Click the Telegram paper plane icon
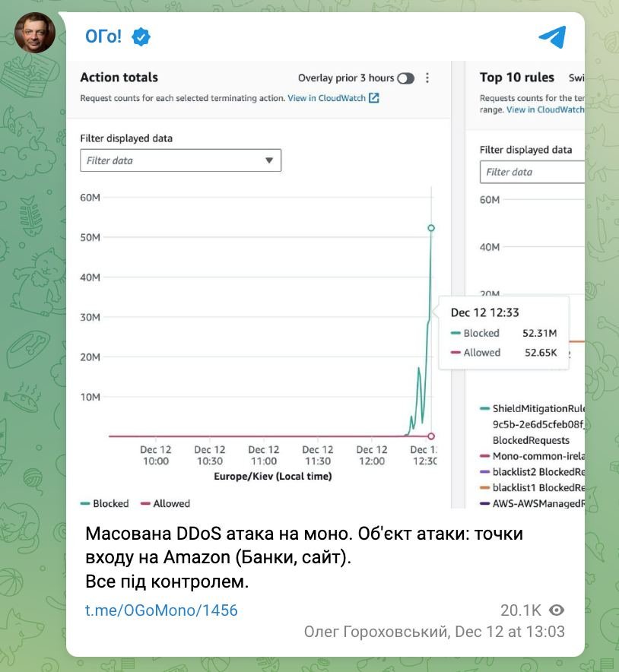Viewport: 619px width, 672px height. pyautogui.click(x=551, y=36)
